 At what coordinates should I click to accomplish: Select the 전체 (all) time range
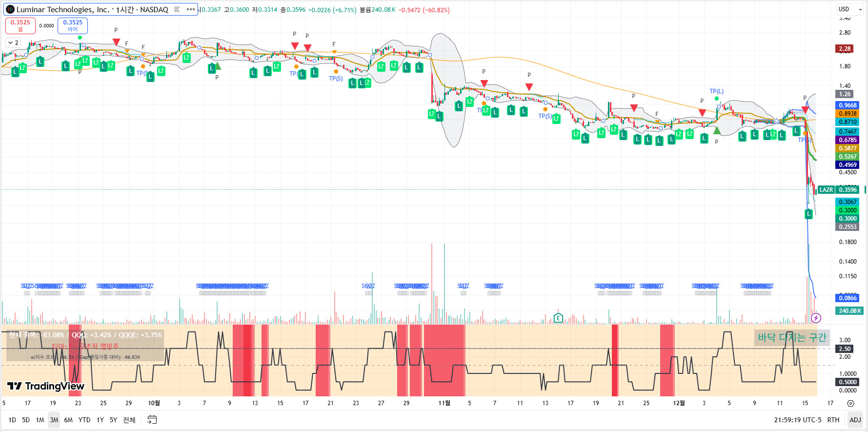tap(129, 420)
